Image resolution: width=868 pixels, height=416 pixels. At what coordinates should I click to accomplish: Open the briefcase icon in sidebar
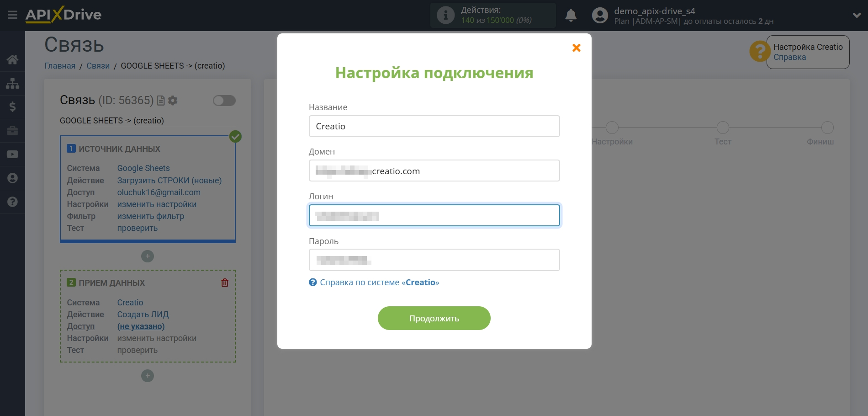tap(12, 131)
